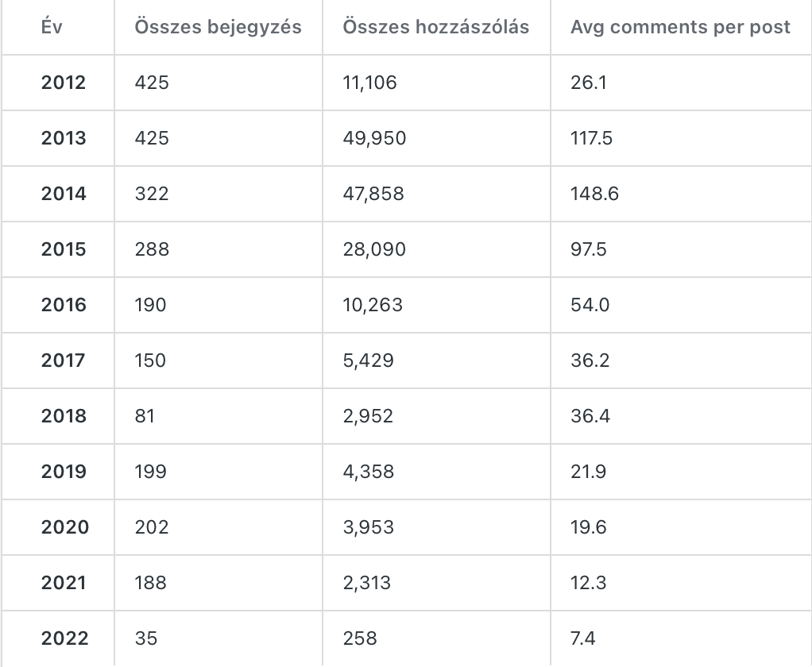Select the 2012 year cell
Image resolution: width=812 pixels, height=667 pixels.
click(64, 83)
